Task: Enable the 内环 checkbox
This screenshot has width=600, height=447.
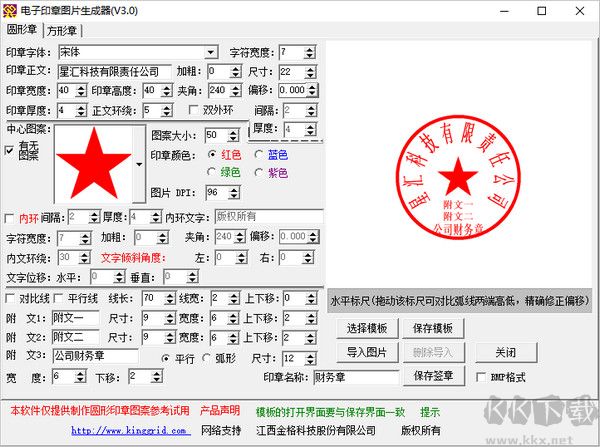Action: (10, 217)
